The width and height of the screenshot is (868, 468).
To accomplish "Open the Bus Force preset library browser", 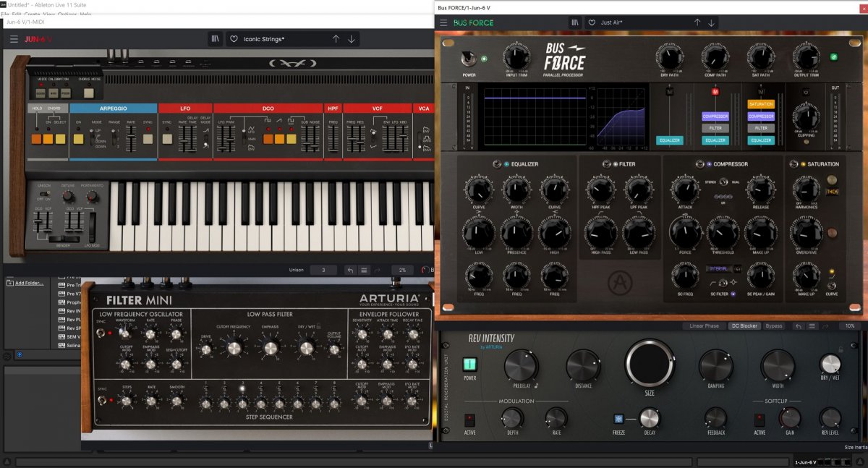I will click(x=575, y=22).
